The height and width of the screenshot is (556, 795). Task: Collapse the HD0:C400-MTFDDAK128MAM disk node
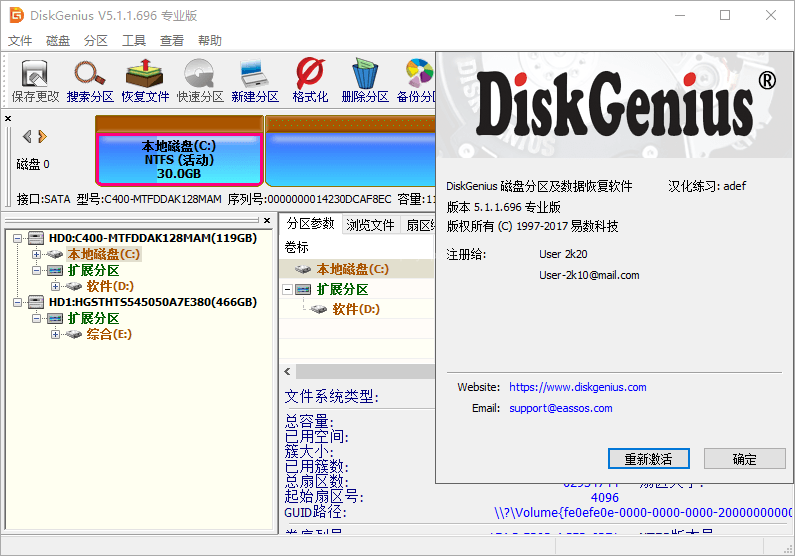pos(18,238)
